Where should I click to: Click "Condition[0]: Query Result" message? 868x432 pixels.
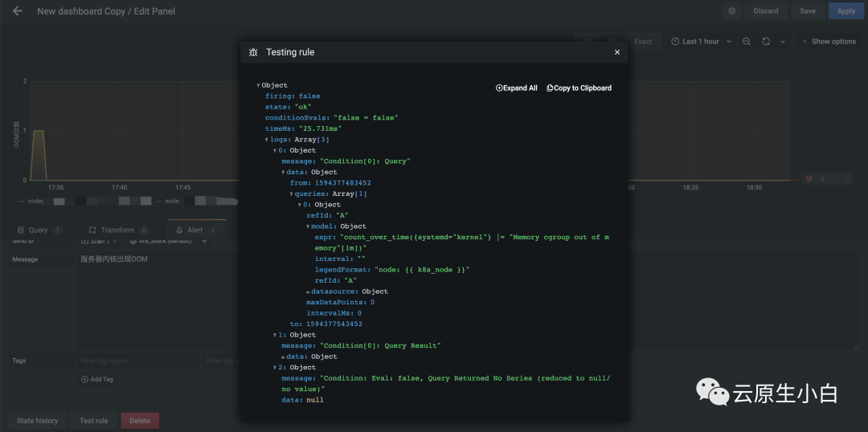coord(380,346)
